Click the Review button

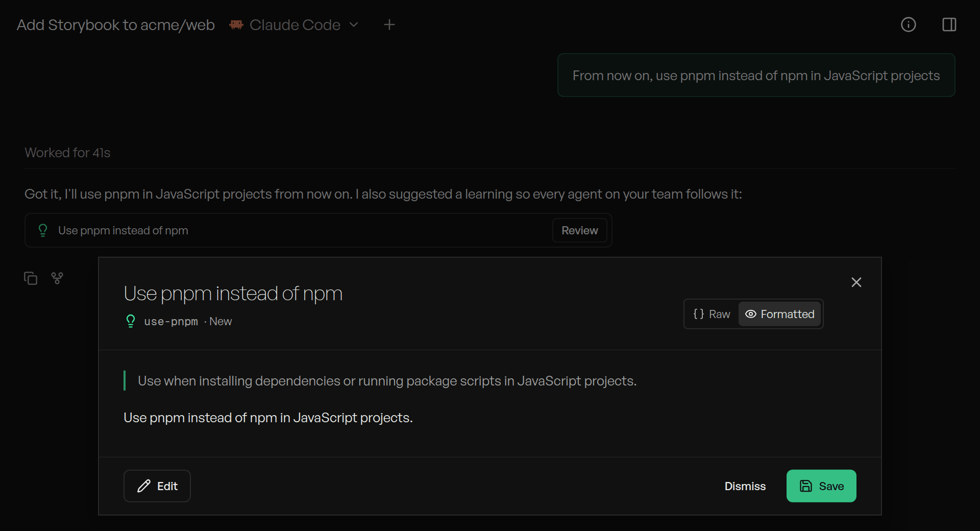pos(579,230)
